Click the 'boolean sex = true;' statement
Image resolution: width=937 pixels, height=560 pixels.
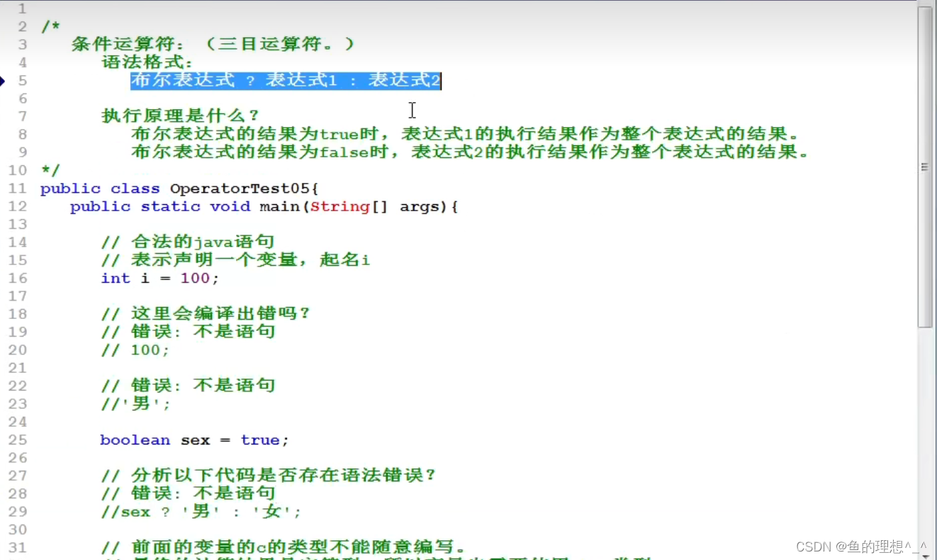(195, 439)
